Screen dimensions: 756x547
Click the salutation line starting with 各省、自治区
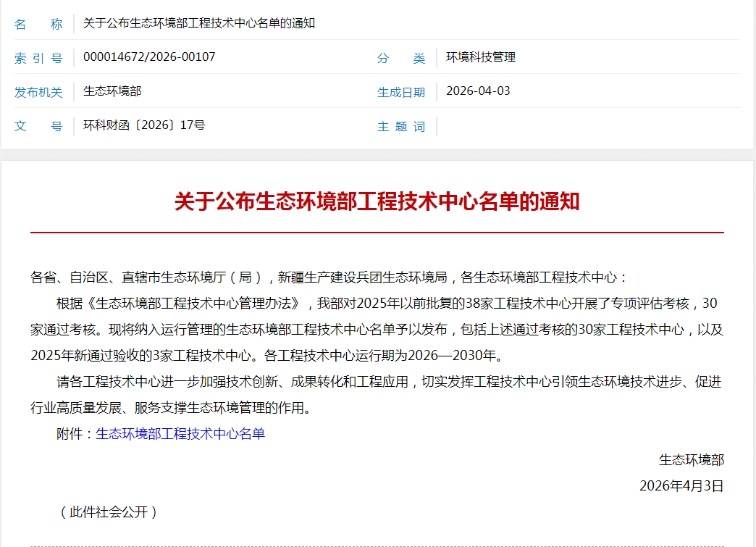pos(329,277)
